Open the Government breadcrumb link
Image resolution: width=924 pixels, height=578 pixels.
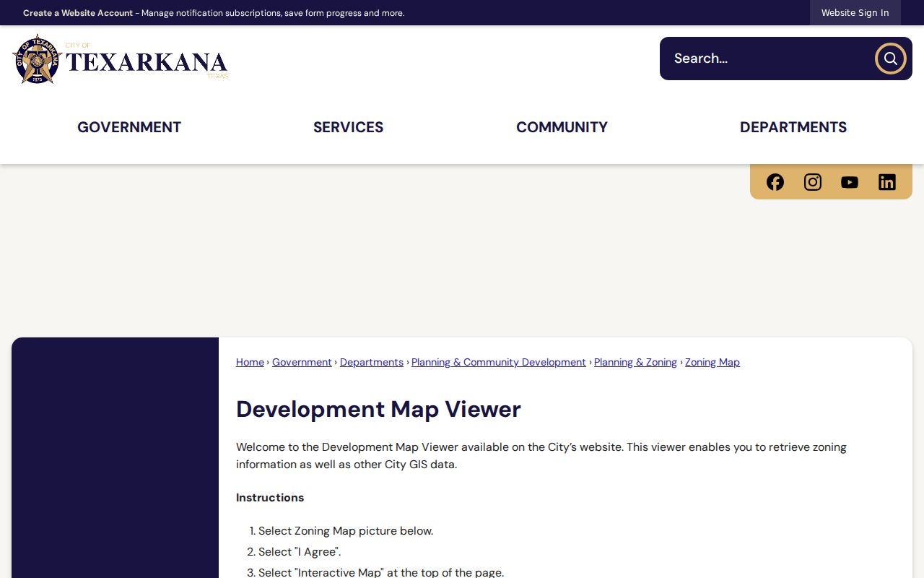click(302, 362)
